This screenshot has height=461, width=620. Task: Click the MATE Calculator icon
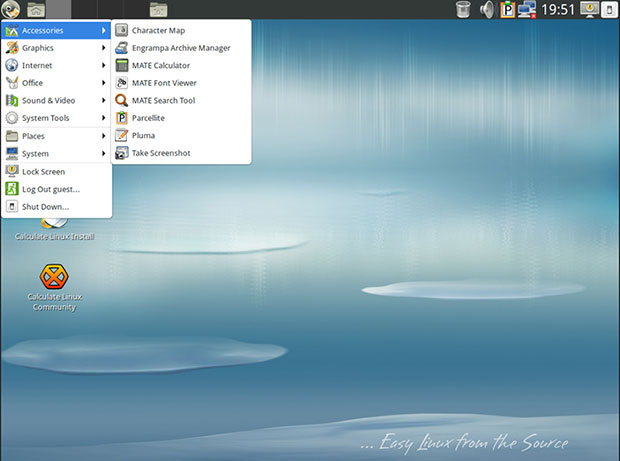121,65
